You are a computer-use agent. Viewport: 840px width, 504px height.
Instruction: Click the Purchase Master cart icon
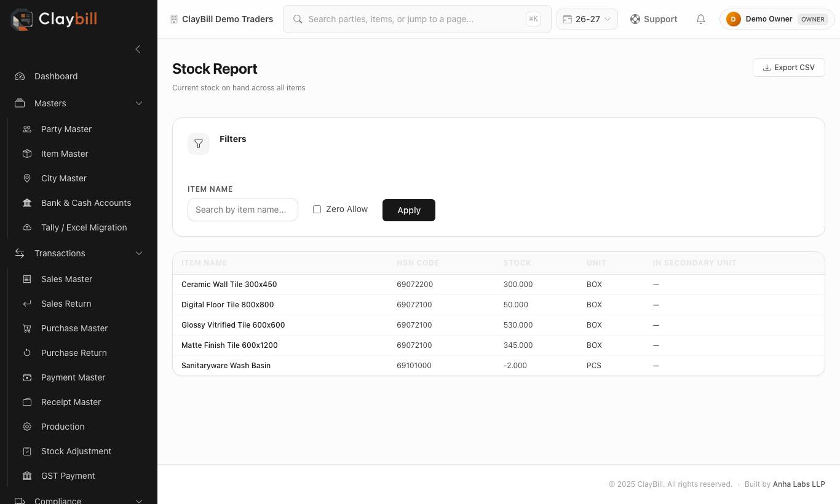pyautogui.click(x=27, y=328)
